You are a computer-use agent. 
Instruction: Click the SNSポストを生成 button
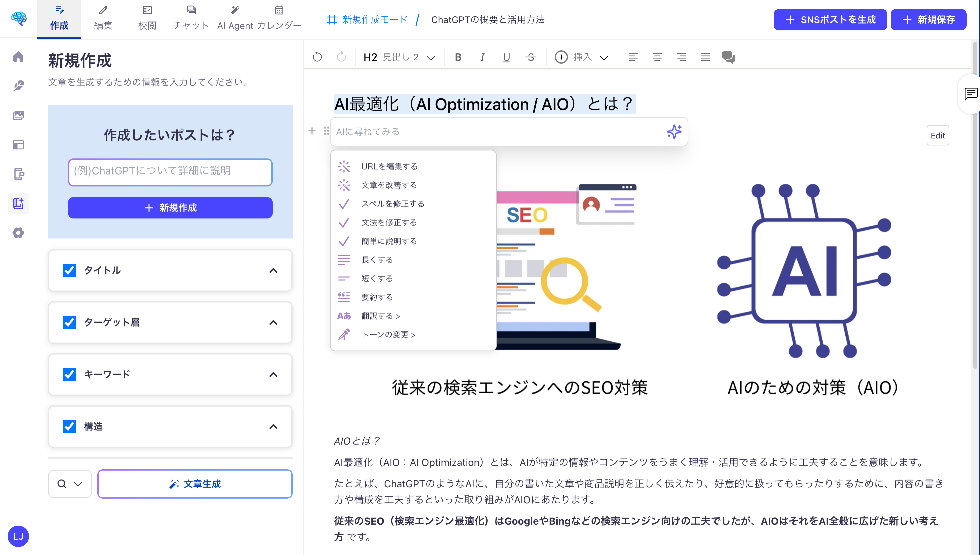(x=830, y=19)
